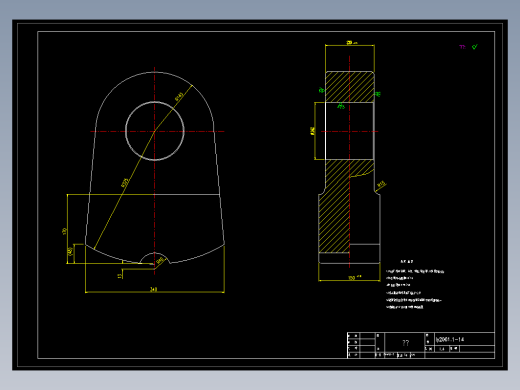Select the drawing number ending in "1-14"

click(x=450, y=340)
